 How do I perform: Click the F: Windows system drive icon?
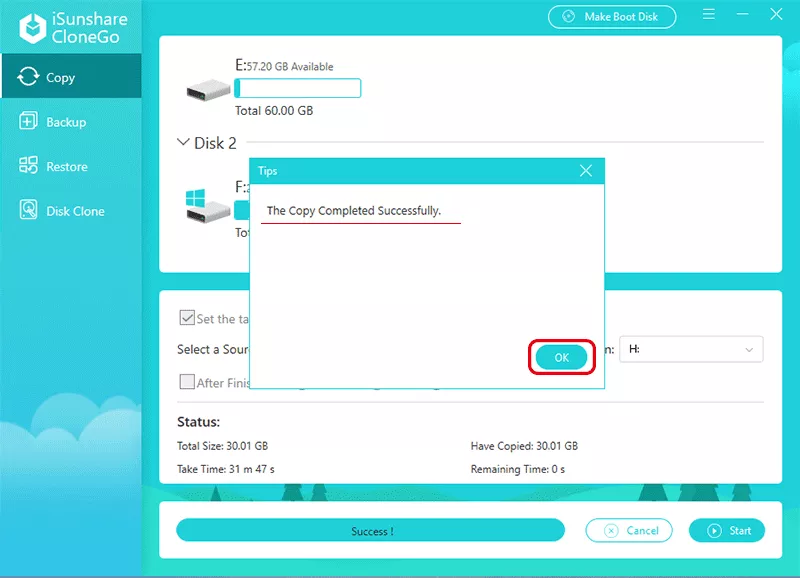point(208,206)
